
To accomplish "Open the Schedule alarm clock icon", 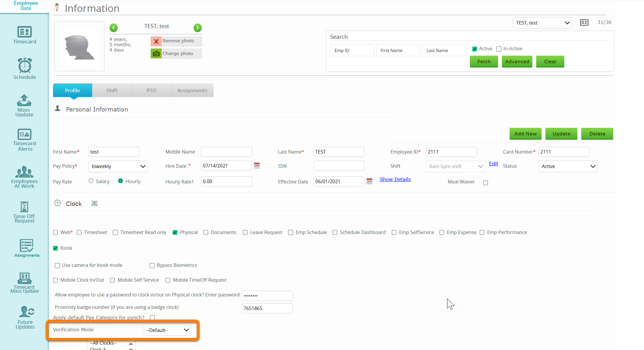I will pyautogui.click(x=25, y=66).
